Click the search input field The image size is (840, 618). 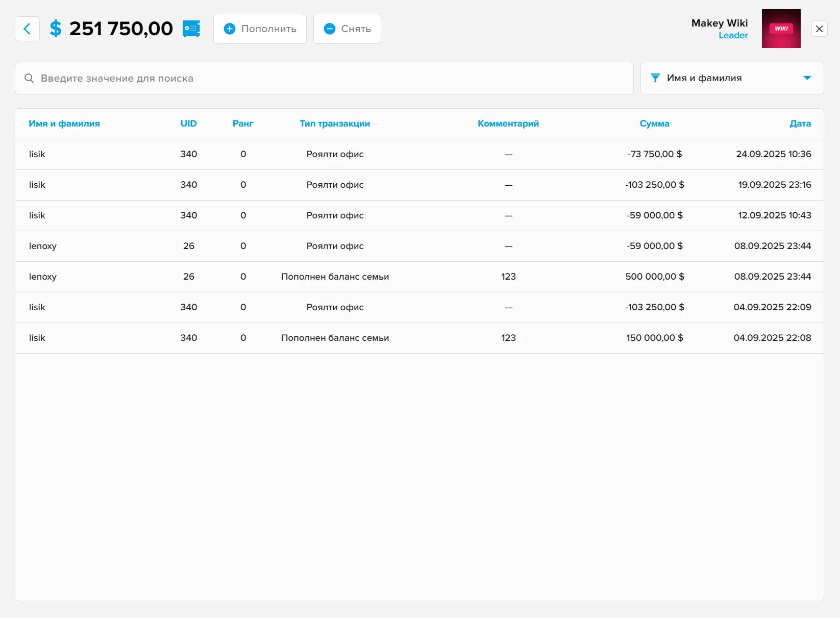(327, 78)
